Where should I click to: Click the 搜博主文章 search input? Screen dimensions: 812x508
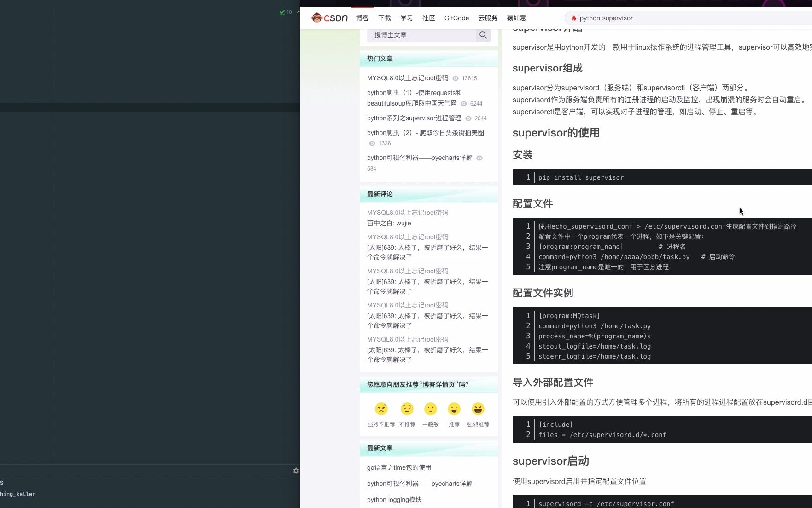coord(421,35)
